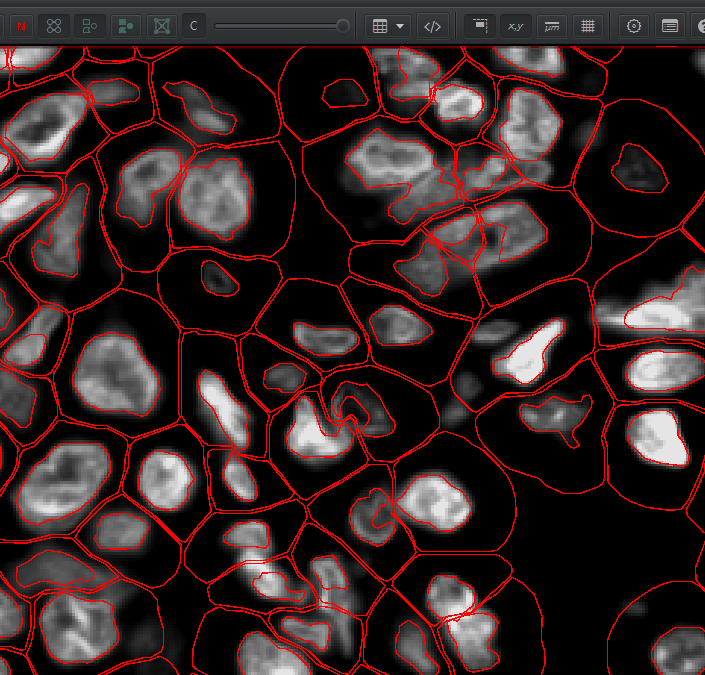Image resolution: width=705 pixels, height=675 pixels.
Task: Select the dark ring-shaped nucleus in upper-right cell
Action: [639, 168]
